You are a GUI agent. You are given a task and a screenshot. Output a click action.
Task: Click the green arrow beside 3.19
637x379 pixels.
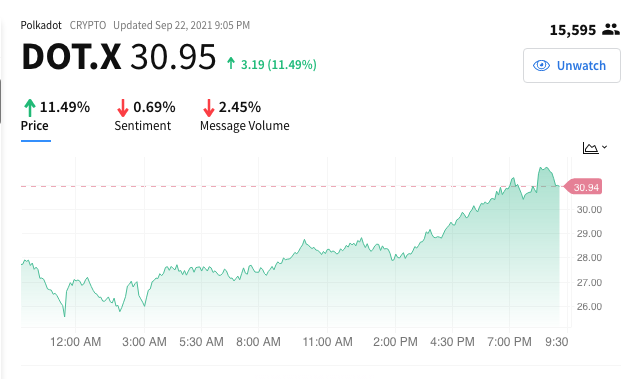coord(231,63)
